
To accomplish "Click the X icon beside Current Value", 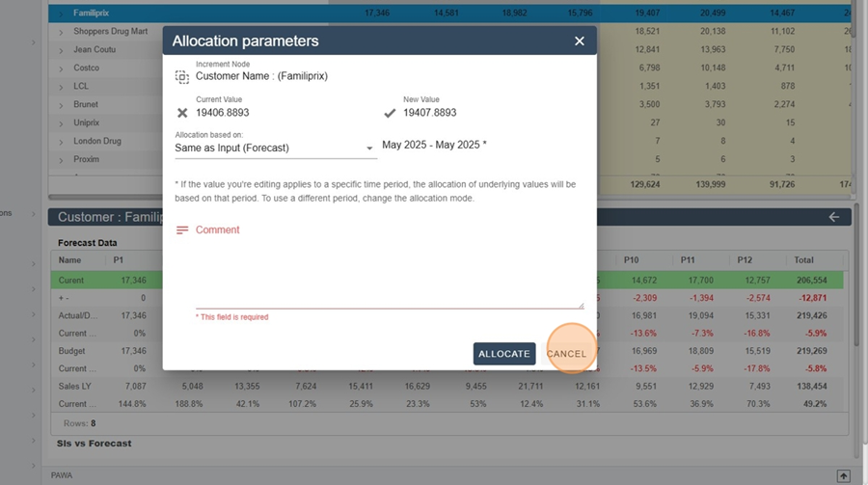I will click(182, 113).
